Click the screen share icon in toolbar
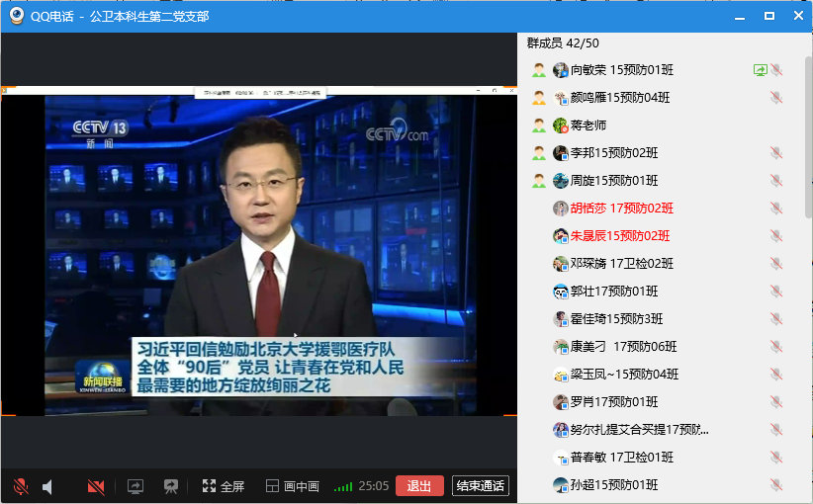The width and height of the screenshot is (813, 504). click(x=135, y=486)
